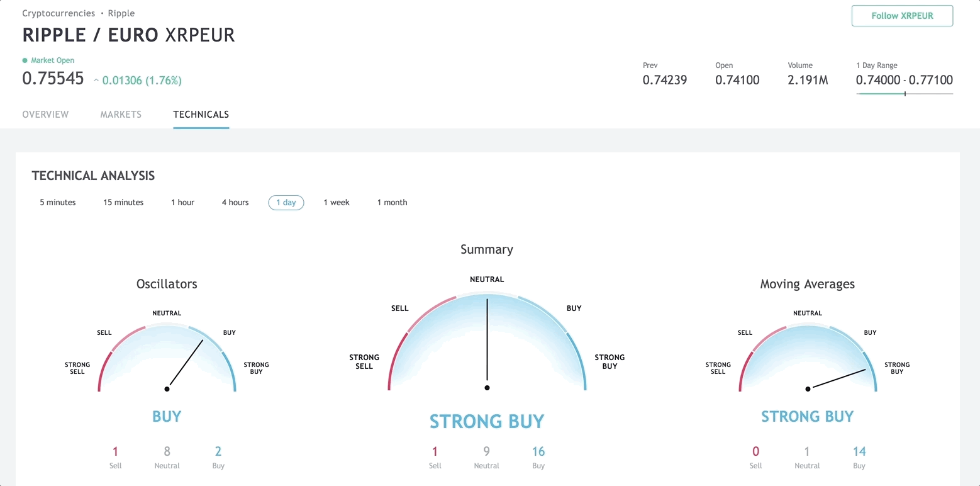Click Oscillators neutral count 8
The image size is (980, 486).
(167, 451)
